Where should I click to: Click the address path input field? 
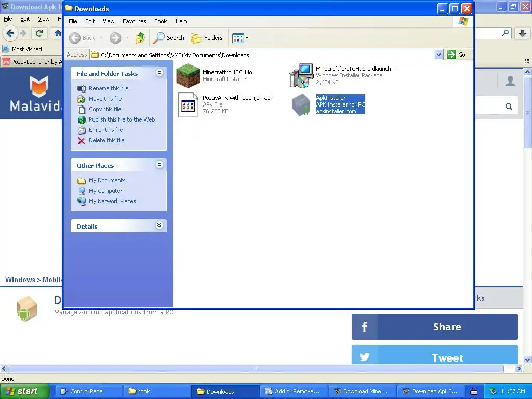tap(263, 55)
